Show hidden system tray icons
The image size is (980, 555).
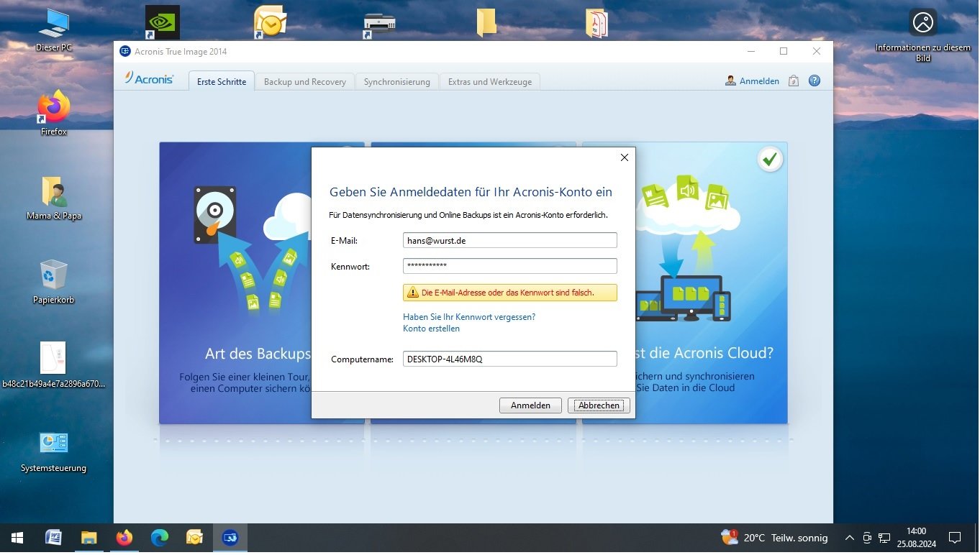(849, 538)
